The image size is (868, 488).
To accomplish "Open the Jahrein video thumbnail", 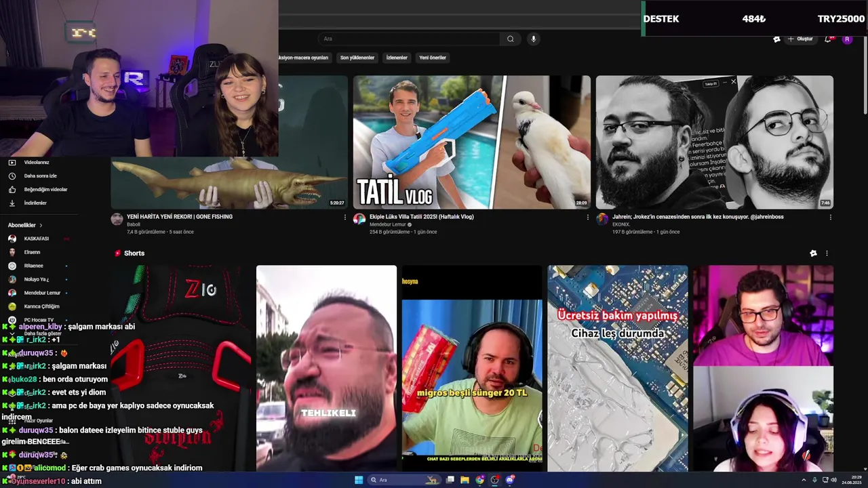I will pyautogui.click(x=714, y=142).
